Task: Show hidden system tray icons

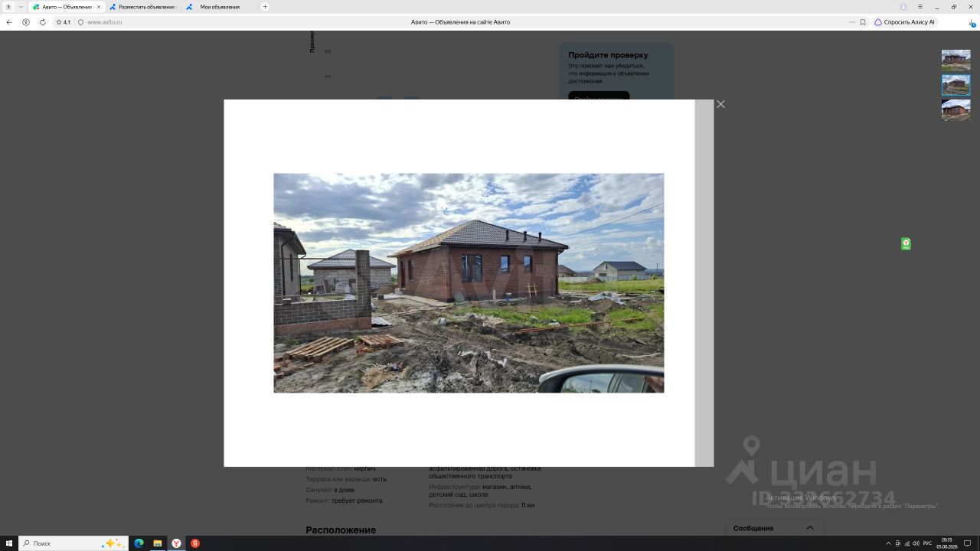Action: [888, 543]
